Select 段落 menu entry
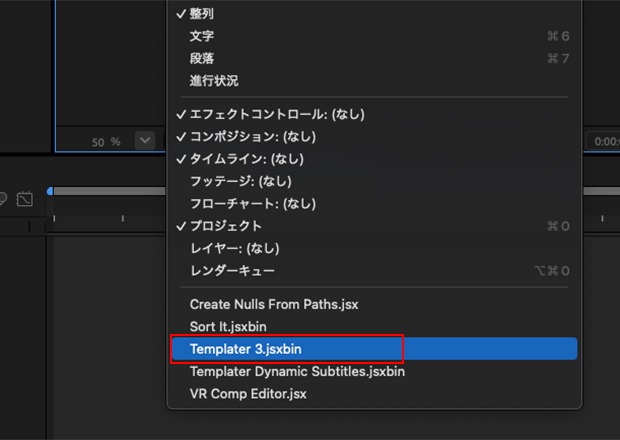620x440 pixels. click(x=201, y=58)
